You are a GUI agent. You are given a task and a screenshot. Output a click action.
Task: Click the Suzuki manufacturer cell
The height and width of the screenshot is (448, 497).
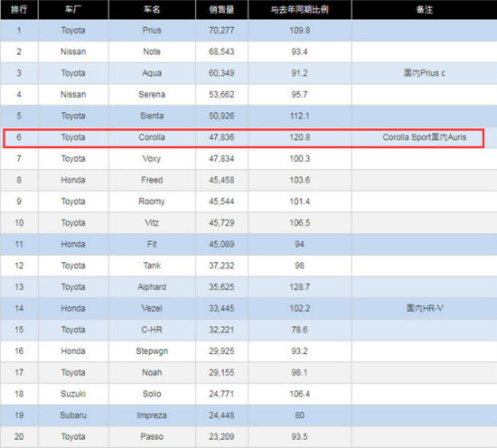coord(73,394)
